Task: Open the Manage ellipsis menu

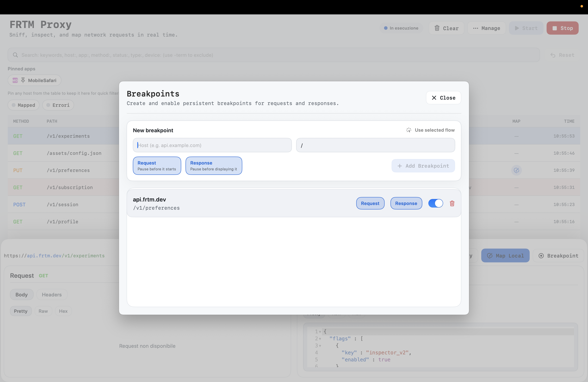Action: [475, 28]
